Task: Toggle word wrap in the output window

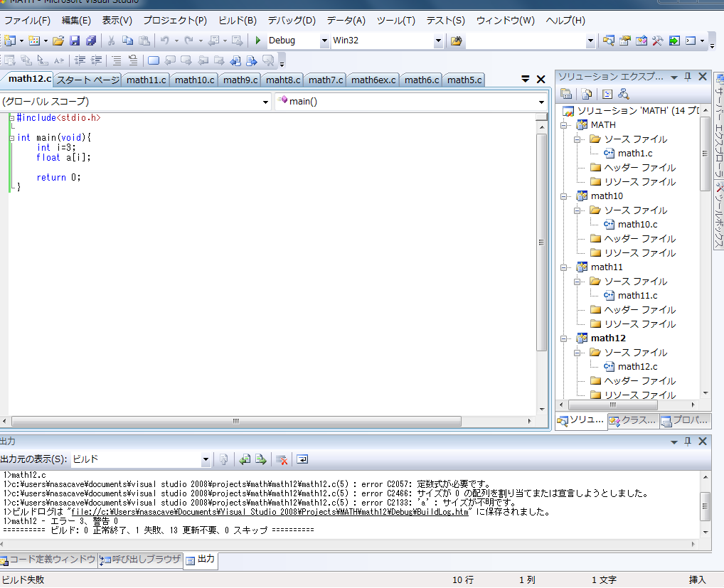Action: (x=302, y=459)
